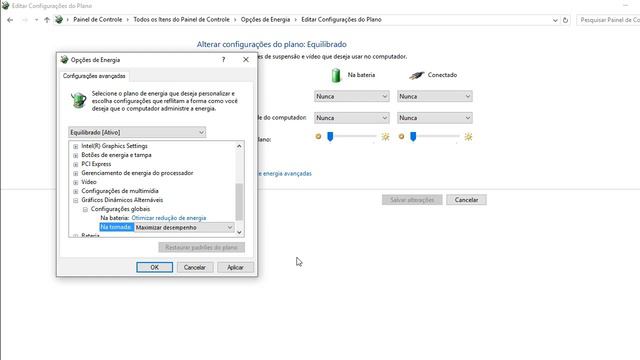Open computer sleep Na bateria dropdown

[351, 118]
